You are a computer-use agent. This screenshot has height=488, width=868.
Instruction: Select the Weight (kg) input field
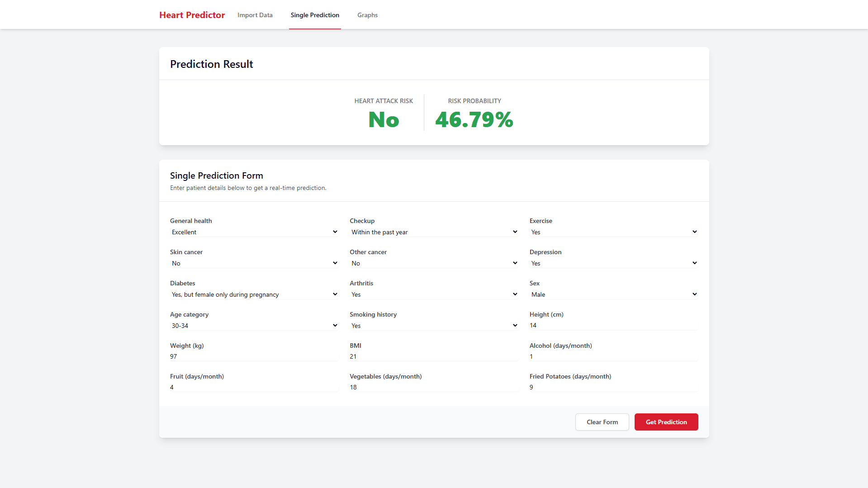tap(254, 356)
